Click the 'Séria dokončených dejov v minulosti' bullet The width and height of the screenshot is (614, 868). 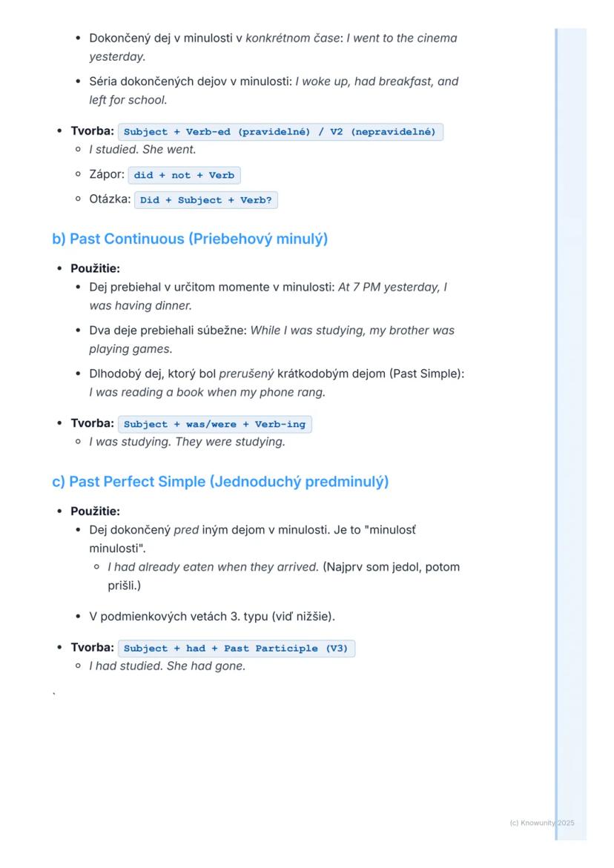[x=190, y=81]
